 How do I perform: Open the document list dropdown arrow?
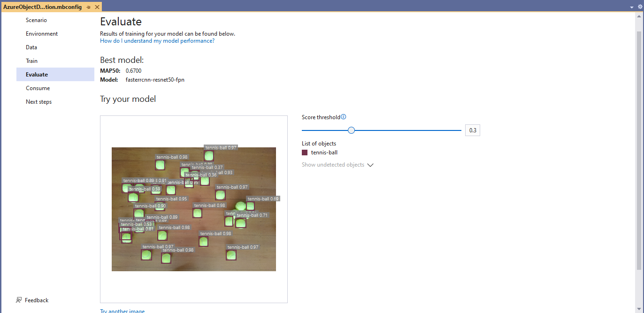pyautogui.click(x=632, y=7)
